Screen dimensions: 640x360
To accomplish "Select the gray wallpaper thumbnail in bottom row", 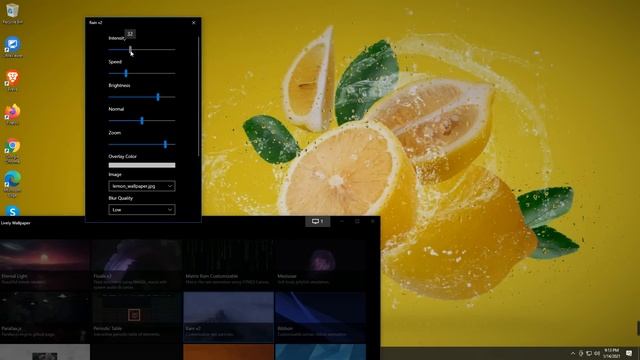I will (x=45, y=352).
